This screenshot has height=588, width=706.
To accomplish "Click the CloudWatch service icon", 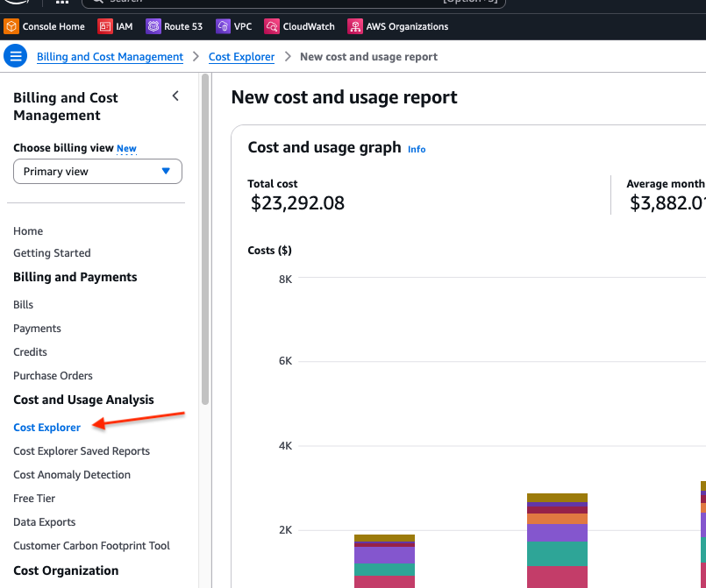I will click(272, 26).
